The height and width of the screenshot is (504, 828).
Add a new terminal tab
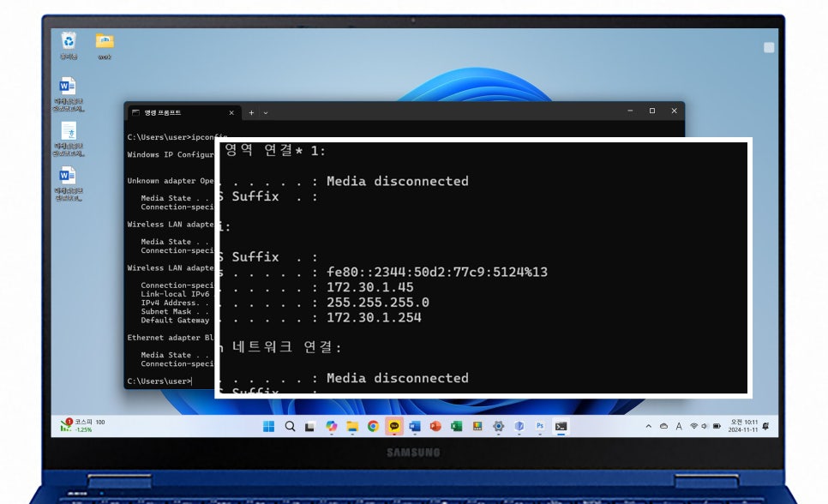click(251, 112)
